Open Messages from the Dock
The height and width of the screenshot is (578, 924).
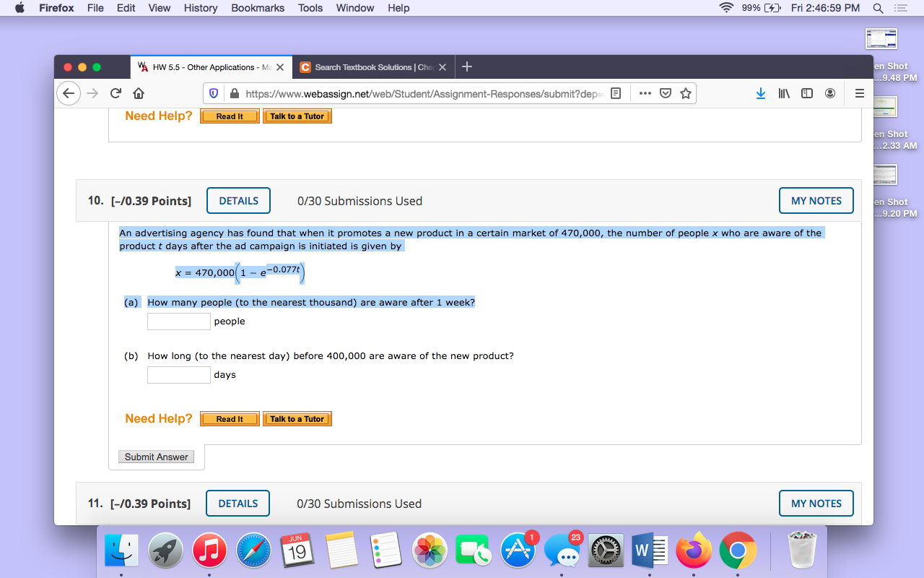point(562,551)
